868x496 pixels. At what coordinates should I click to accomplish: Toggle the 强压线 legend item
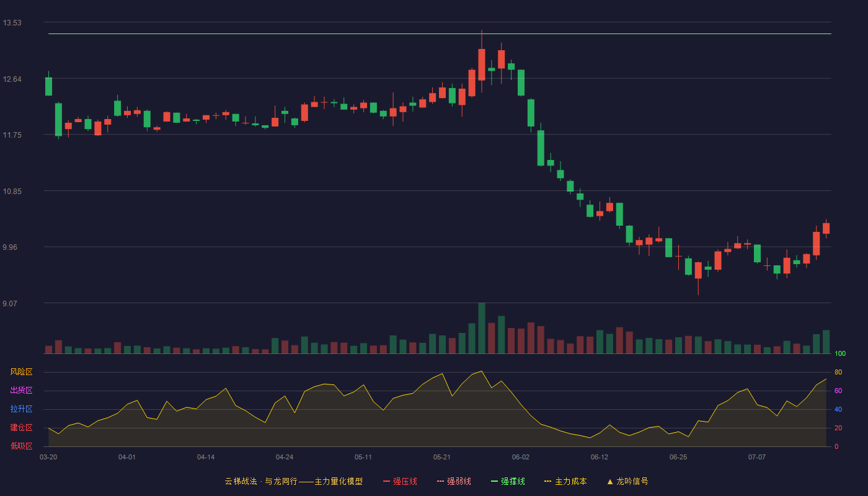click(x=400, y=481)
